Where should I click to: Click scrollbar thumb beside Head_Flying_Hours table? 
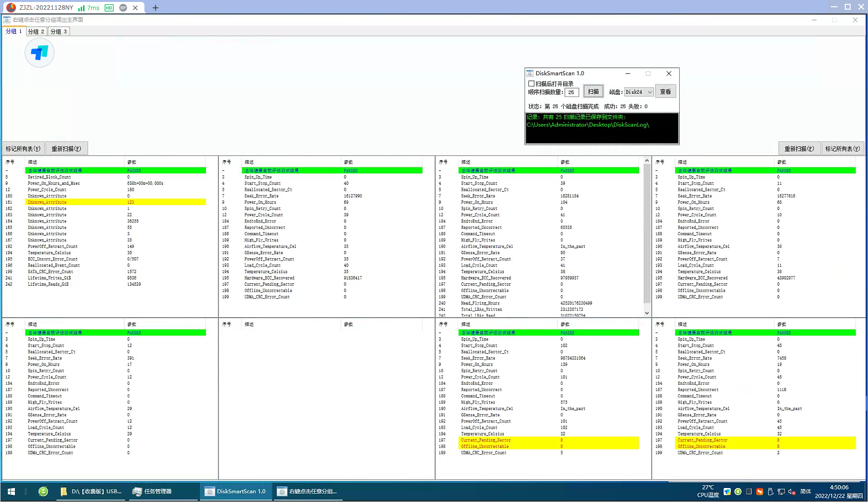[x=647, y=233]
